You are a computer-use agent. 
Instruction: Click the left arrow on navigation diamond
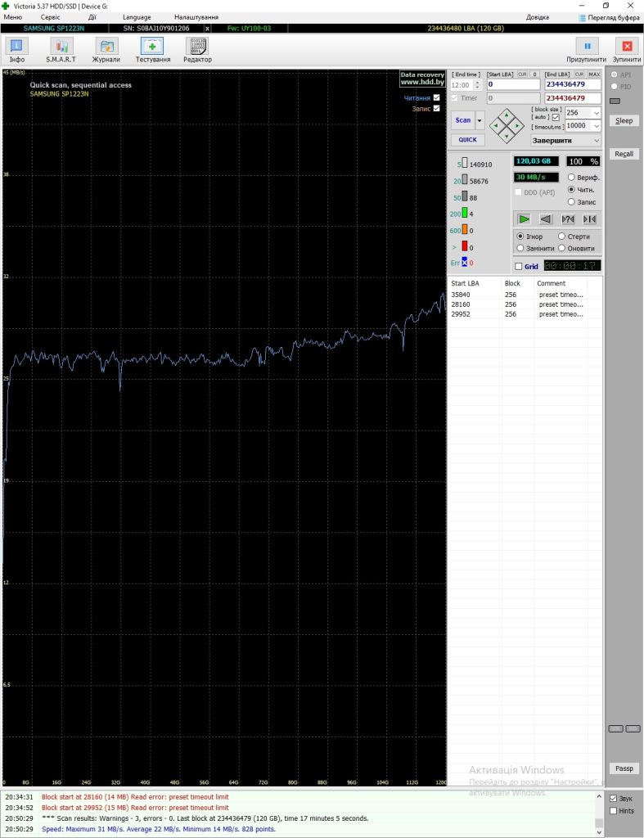coord(495,126)
